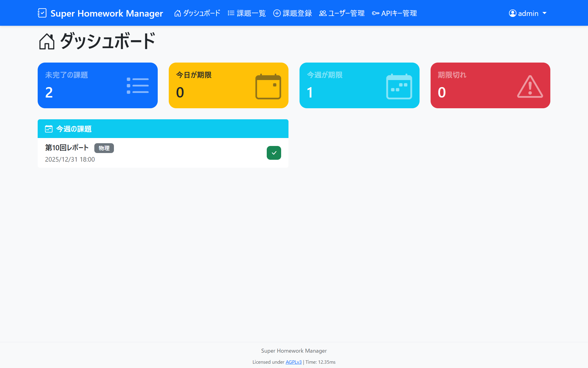
Task: Select the users icon next to ユーザー管理
Action: (322, 13)
